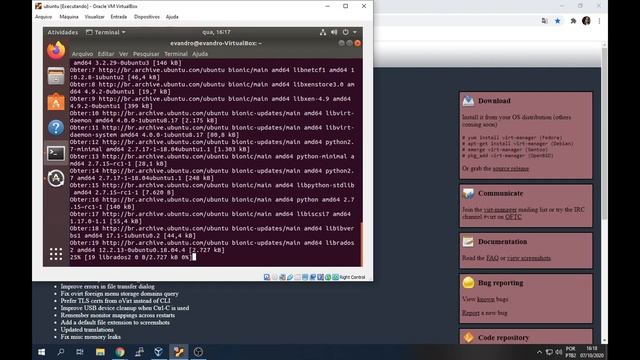Click VirtualBox recording status icon
The image size is (640, 360).
pyautogui.click(x=313, y=277)
